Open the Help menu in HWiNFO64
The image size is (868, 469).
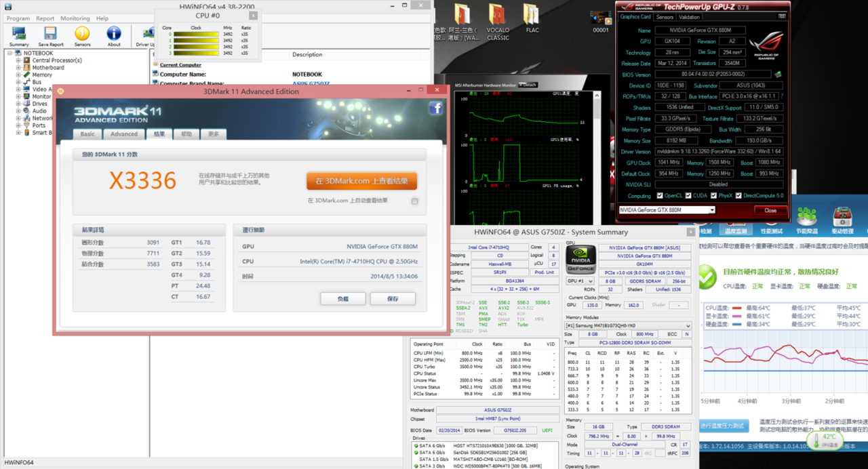[102, 18]
